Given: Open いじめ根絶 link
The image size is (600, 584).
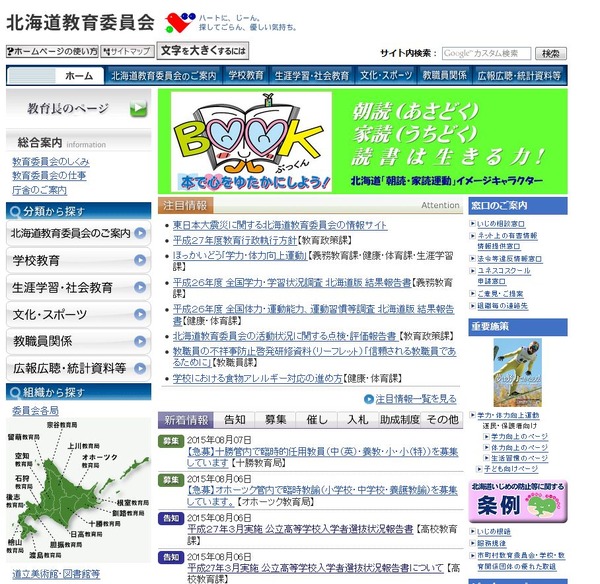Looking at the screenshot, I should point(494,532).
